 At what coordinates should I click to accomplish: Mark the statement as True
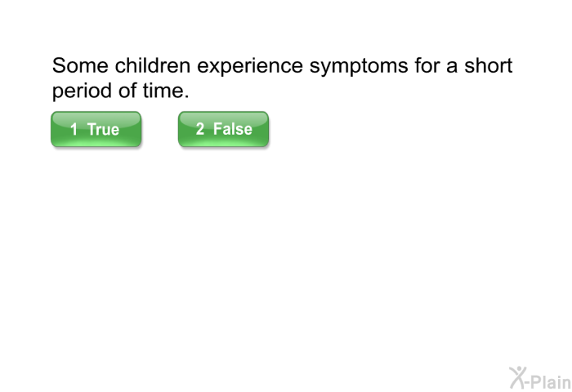(x=96, y=129)
